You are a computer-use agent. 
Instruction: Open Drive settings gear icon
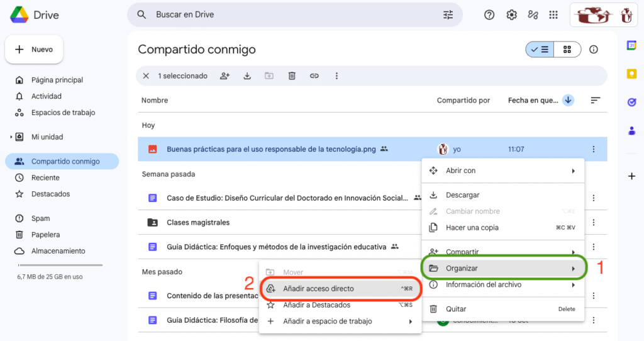512,15
